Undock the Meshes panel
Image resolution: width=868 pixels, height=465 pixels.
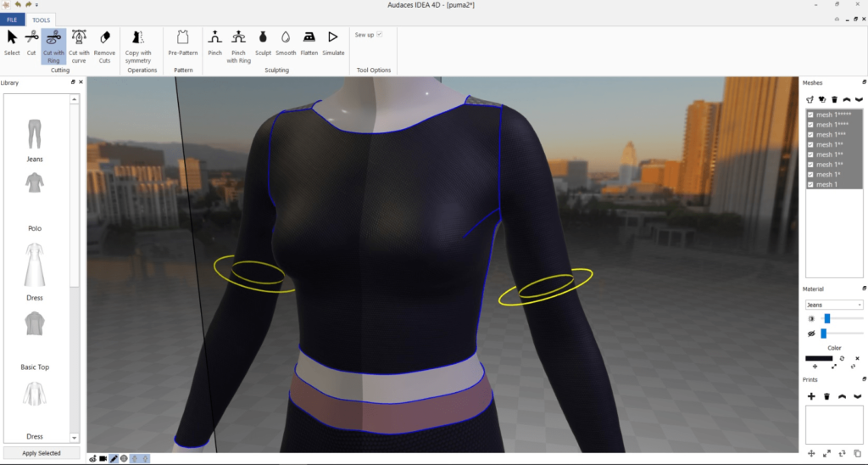pyautogui.click(x=864, y=82)
